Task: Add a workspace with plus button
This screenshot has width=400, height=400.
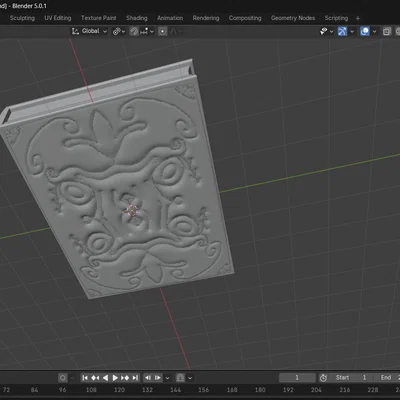Action: click(358, 18)
